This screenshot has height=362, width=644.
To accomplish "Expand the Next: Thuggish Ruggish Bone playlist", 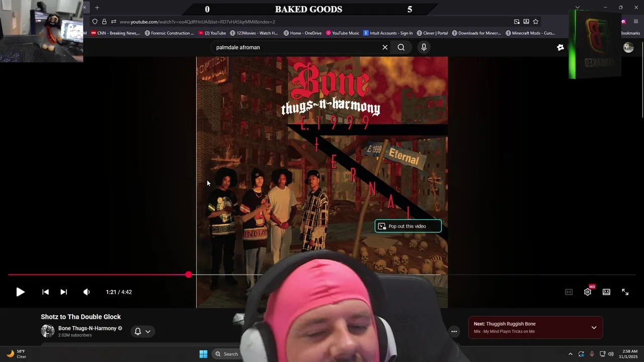I will pyautogui.click(x=594, y=328).
